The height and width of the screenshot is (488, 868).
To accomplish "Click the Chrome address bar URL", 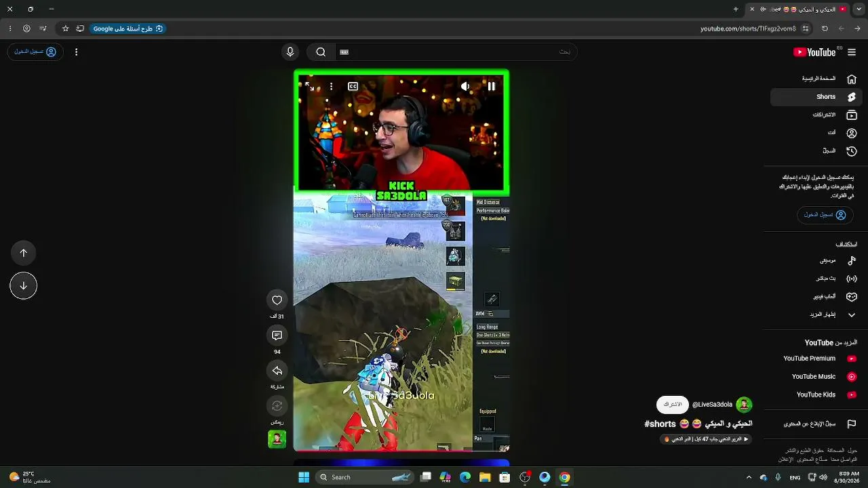I will click(748, 28).
